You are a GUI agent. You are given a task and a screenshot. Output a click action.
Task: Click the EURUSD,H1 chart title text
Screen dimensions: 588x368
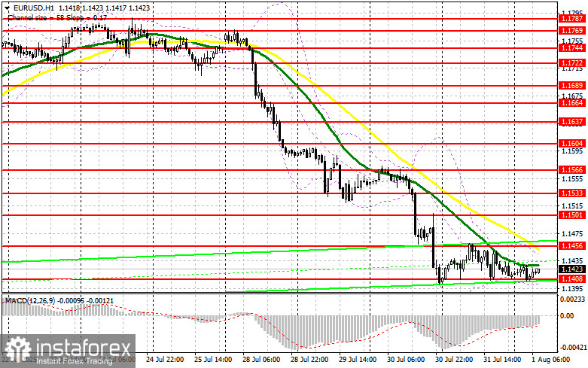point(34,8)
